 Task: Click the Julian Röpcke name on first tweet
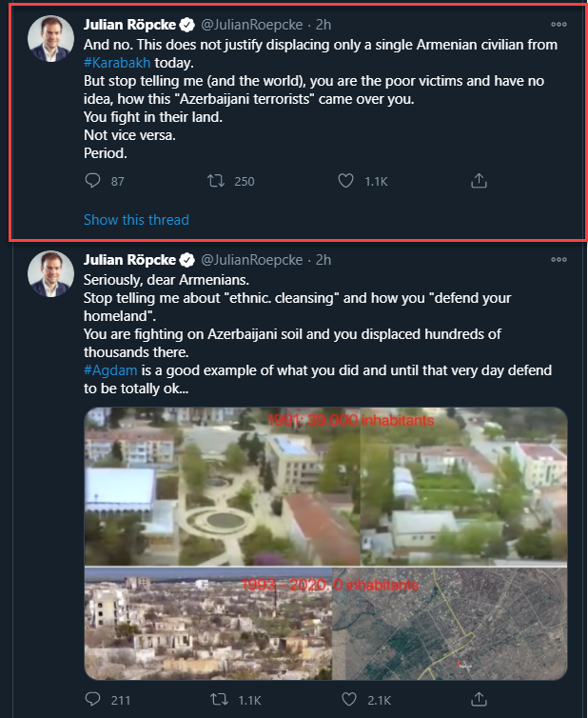pyautogui.click(x=129, y=25)
